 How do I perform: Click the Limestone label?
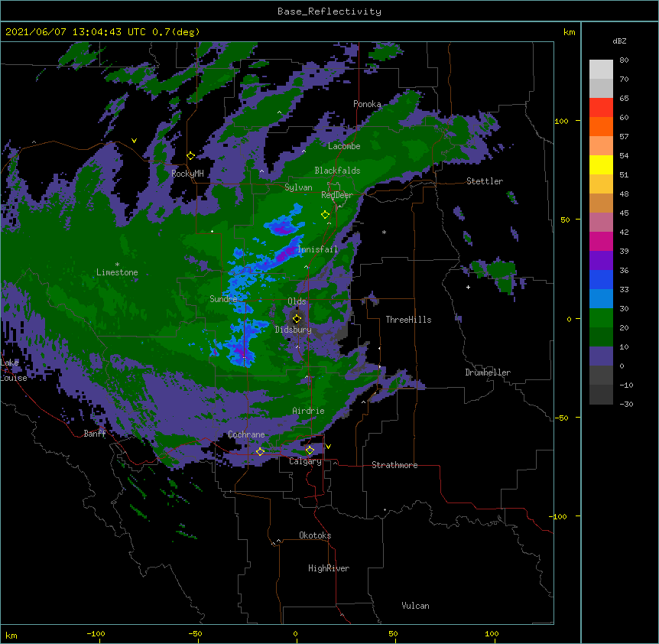click(117, 272)
